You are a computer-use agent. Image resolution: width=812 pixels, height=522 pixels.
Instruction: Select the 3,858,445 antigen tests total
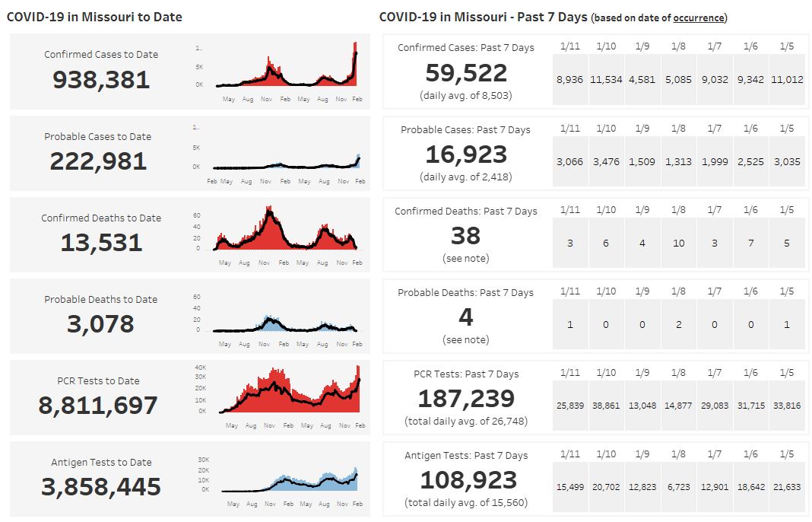tap(101, 487)
